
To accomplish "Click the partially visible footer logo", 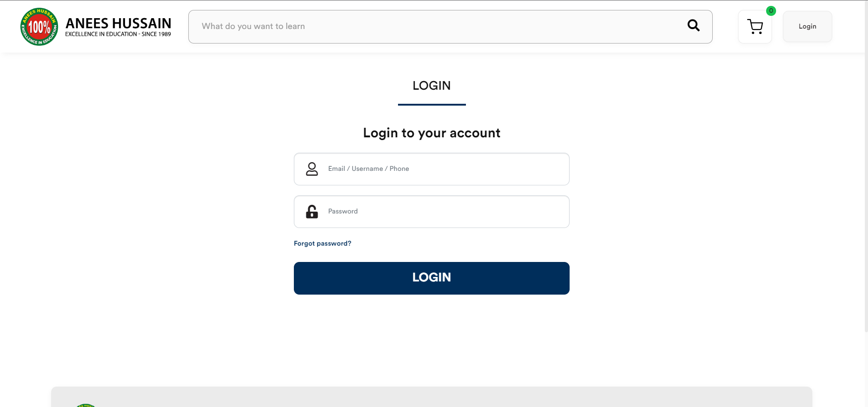I will (x=86, y=405).
